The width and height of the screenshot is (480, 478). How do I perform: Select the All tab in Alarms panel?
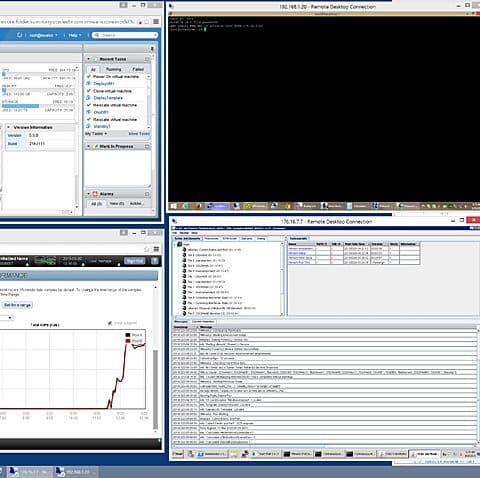[x=96, y=204]
